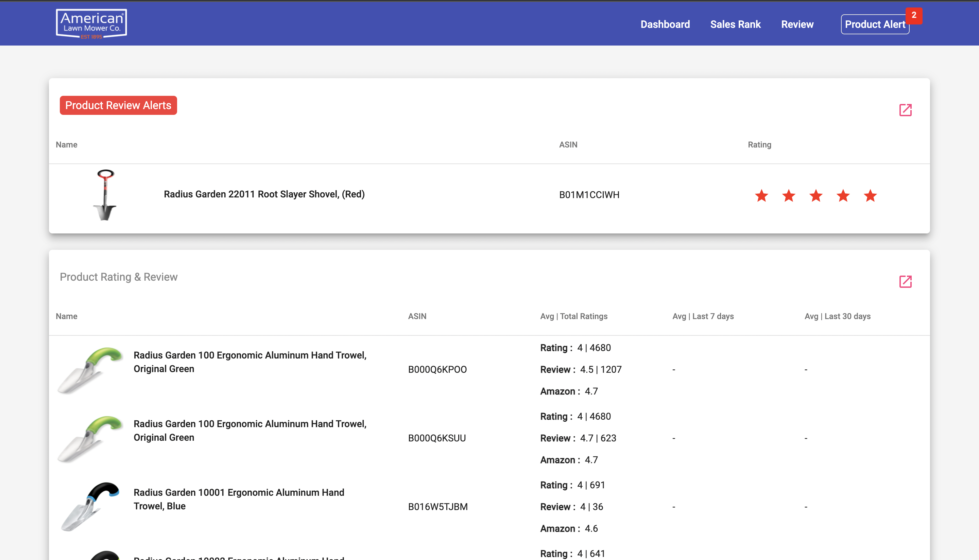The image size is (979, 560).
Task: Open Product Rating & Review external link icon
Action: (906, 282)
